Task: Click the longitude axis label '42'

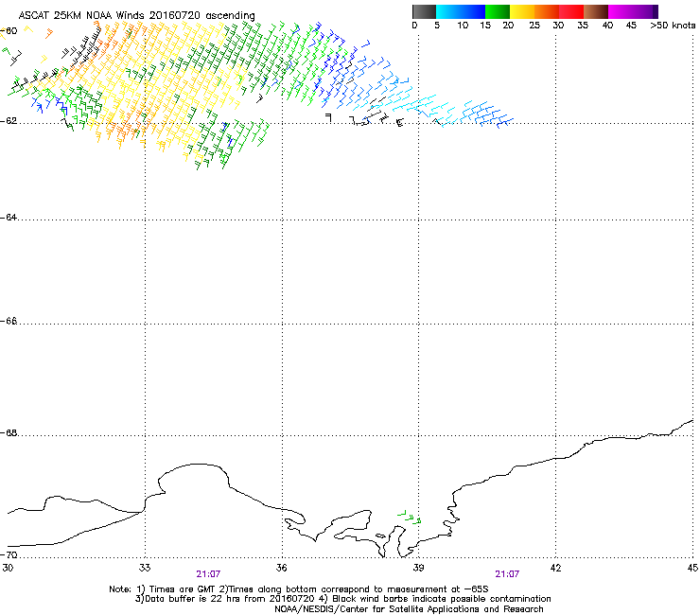Action: (555, 568)
